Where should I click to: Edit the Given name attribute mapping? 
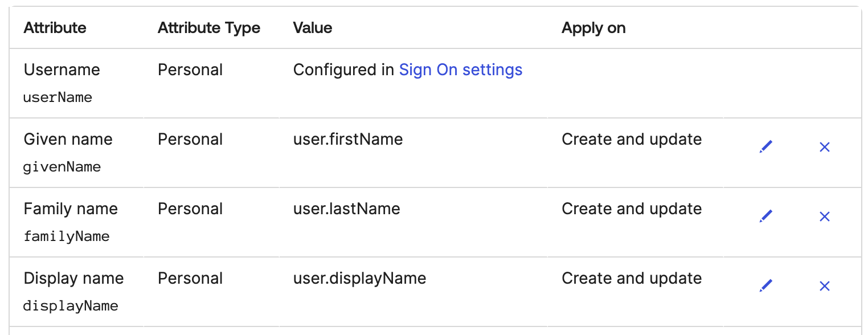[766, 147]
